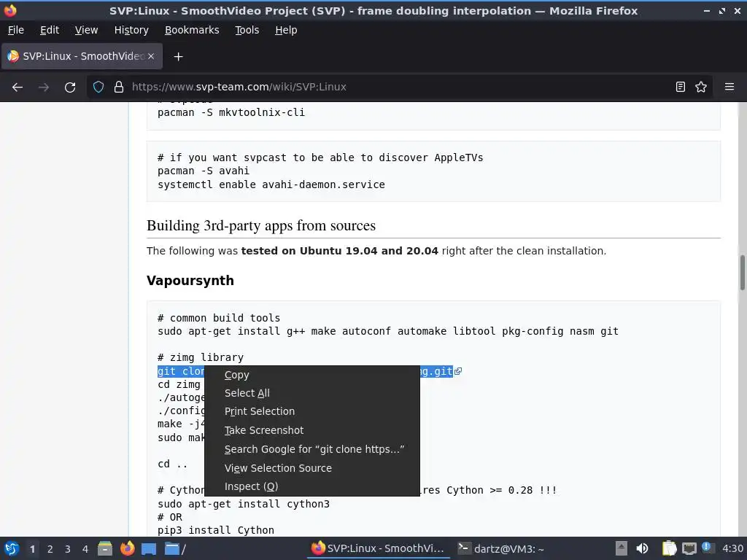Viewport: 747px width, 560px height.
Task: Switch to workspace 3
Action: click(x=68, y=549)
